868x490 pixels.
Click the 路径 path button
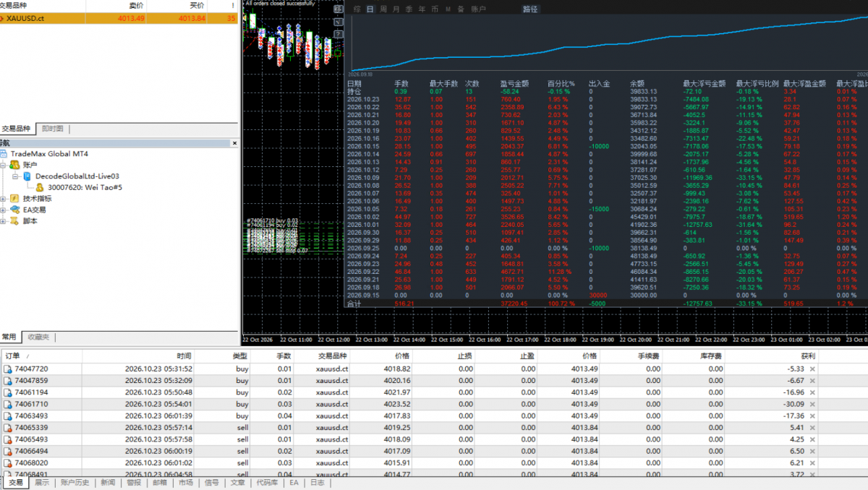click(x=530, y=9)
